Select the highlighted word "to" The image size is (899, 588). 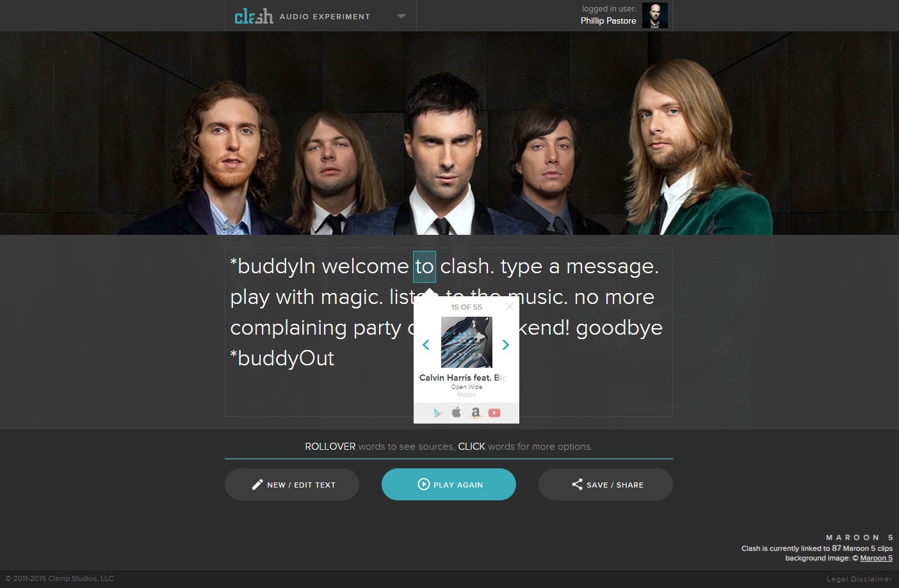click(x=425, y=267)
